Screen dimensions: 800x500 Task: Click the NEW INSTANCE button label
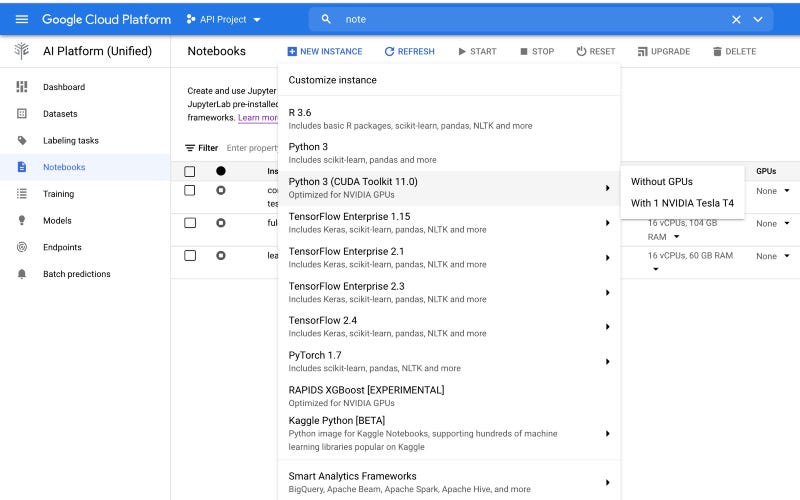331,52
